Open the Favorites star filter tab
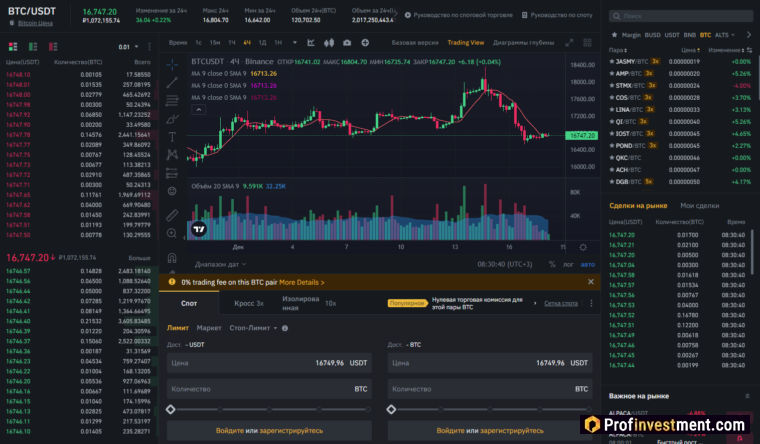The image size is (760, 444). tap(614, 35)
